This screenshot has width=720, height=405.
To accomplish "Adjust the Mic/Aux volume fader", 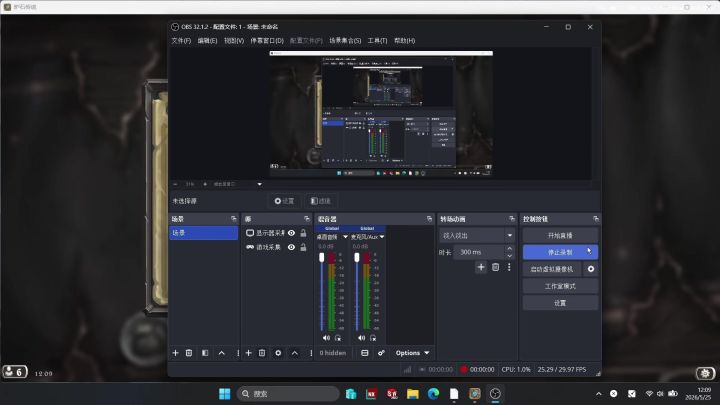I will 357,258.
